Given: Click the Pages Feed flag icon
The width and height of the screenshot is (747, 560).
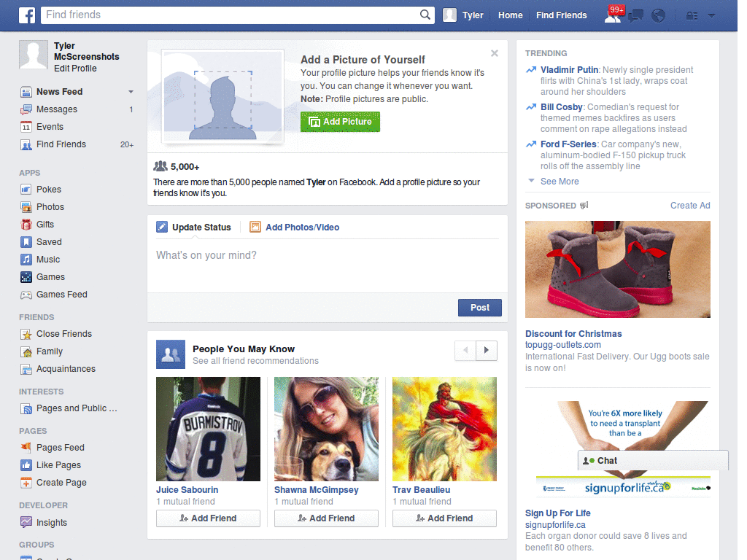Looking at the screenshot, I should click(x=26, y=448).
